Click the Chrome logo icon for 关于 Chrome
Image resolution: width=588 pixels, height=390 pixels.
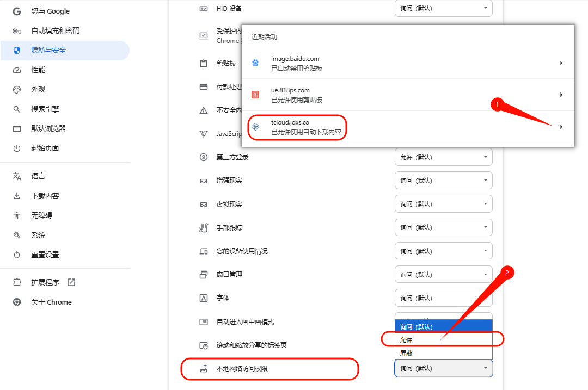tap(17, 302)
